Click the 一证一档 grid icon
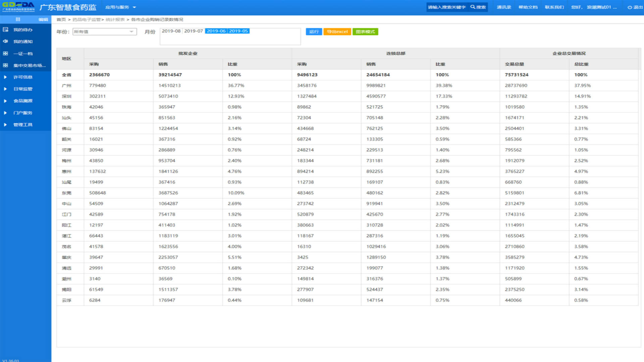The image size is (644, 362). (5, 54)
